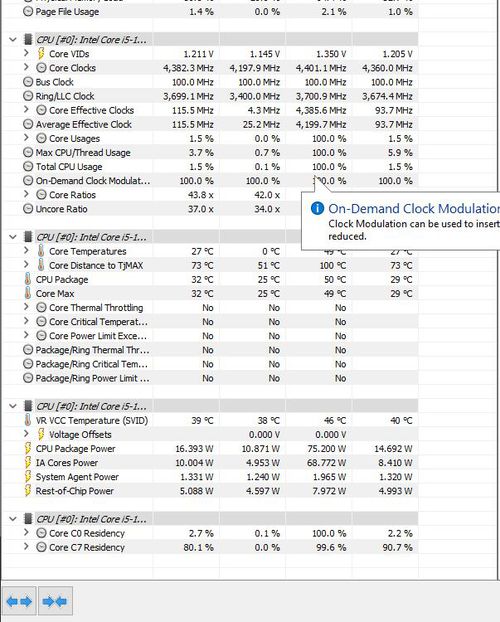This screenshot has height=622, width=500.
Task: Click the Page File Usage clock icon
Action: pos(28,12)
